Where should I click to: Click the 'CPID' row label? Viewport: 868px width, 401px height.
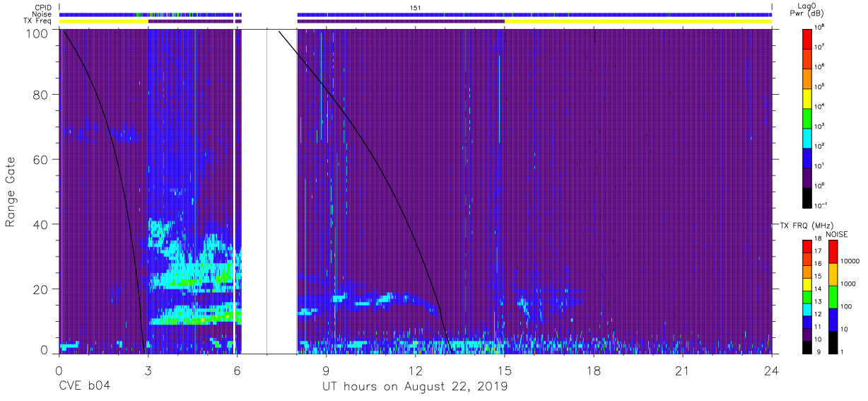pyautogui.click(x=43, y=7)
